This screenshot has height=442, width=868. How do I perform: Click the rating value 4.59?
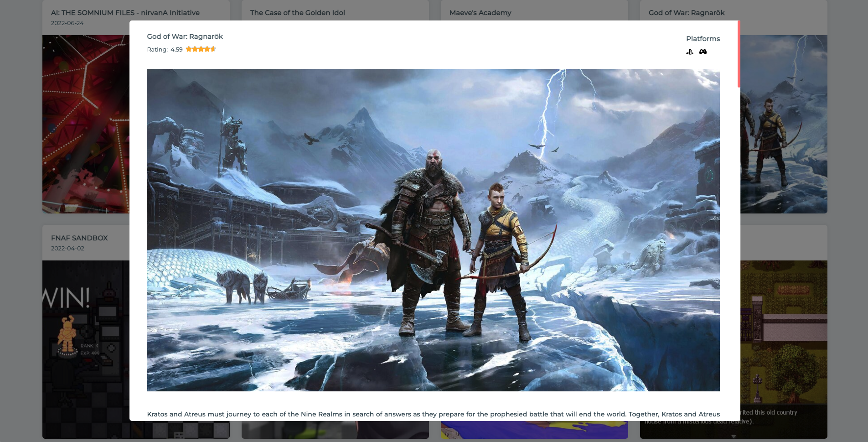coord(176,50)
